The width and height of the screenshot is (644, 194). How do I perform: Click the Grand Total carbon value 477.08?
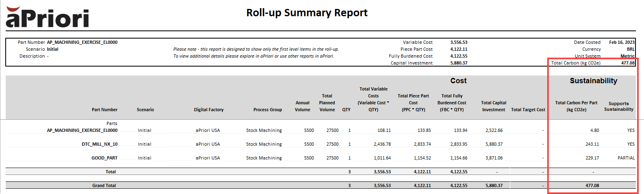coord(592,185)
